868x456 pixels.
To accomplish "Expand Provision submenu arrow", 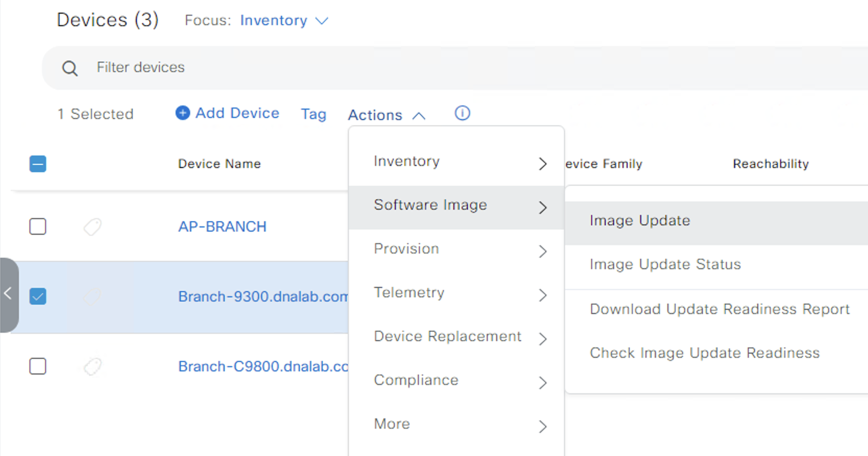I will coord(543,251).
